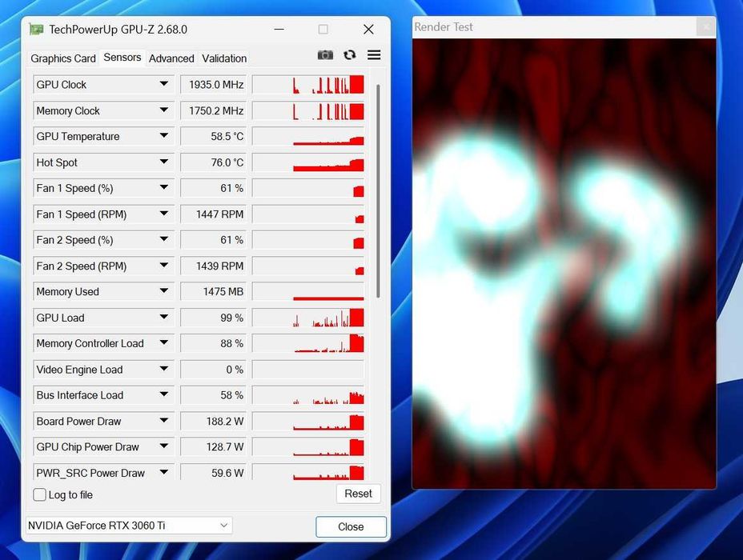
Task: Close the Render Test window
Action: [706, 27]
